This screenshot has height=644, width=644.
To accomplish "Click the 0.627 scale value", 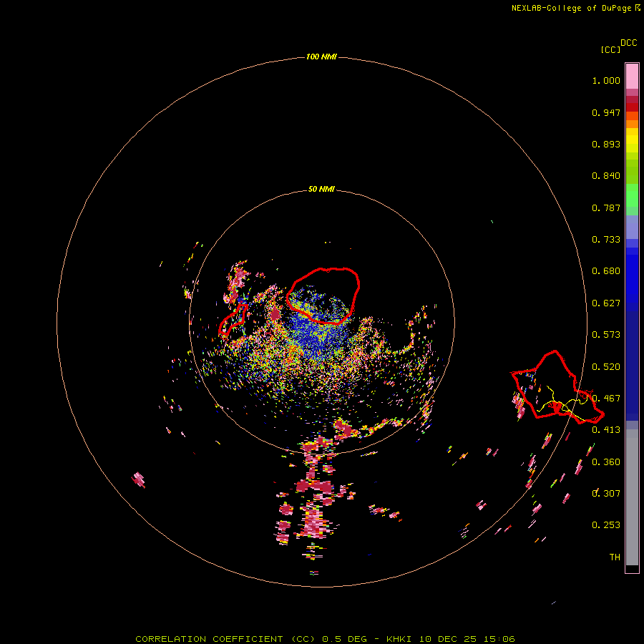I will click(606, 303).
